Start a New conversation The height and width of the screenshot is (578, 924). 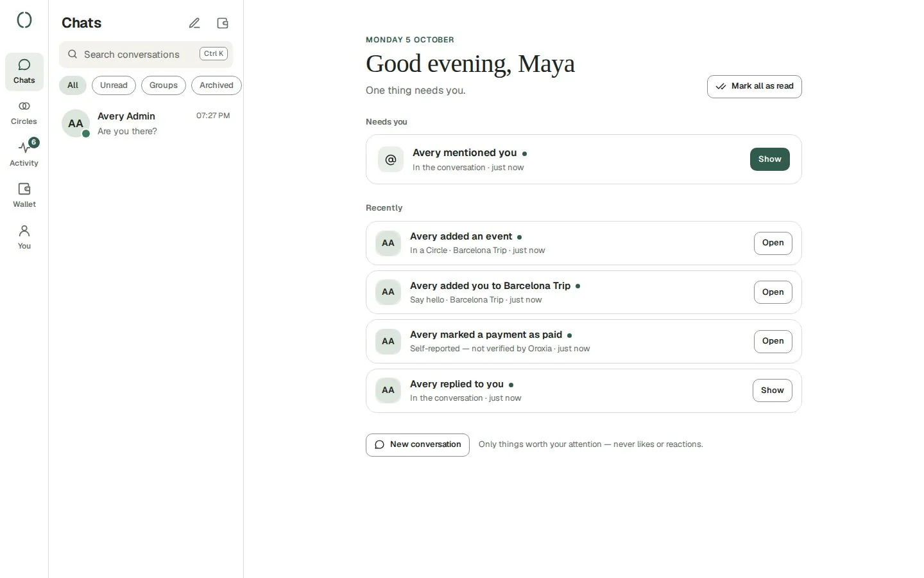(418, 445)
